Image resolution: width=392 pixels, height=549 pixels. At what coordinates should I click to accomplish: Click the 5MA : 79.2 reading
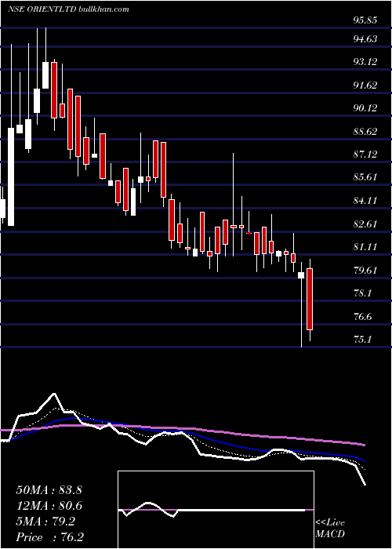[x=45, y=522]
